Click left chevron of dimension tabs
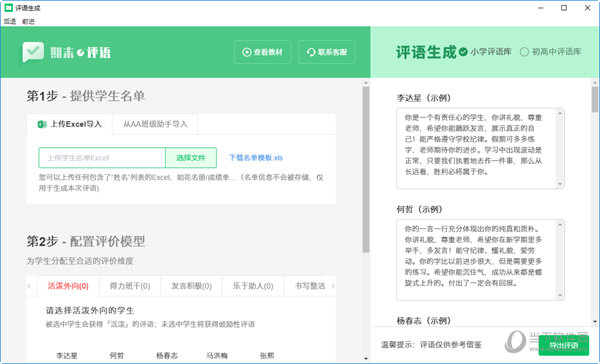The image size is (600, 364). pos(30,286)
